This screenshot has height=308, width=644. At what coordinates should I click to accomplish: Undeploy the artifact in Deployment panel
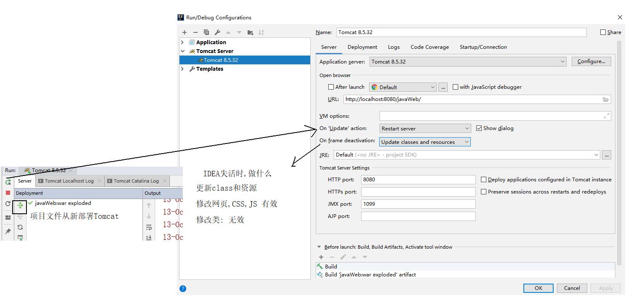(x=20, y=217)
